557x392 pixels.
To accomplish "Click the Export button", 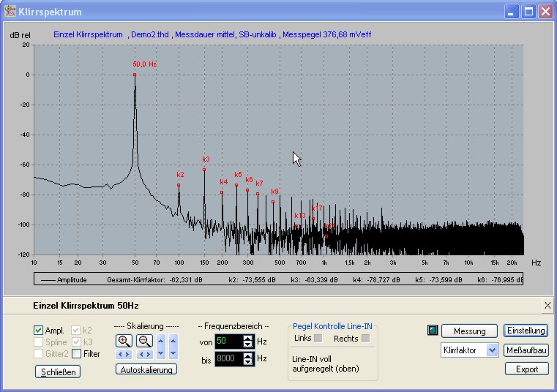I will pyautogui.click(x=526, y=369).
